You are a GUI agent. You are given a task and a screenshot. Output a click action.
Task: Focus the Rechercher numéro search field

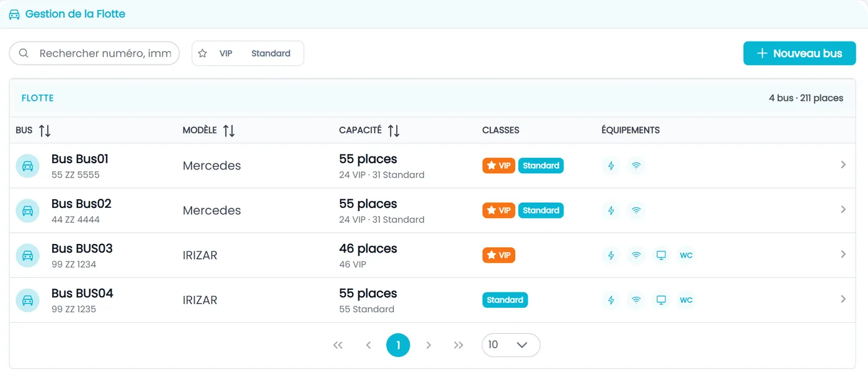[x=94, y=53]
